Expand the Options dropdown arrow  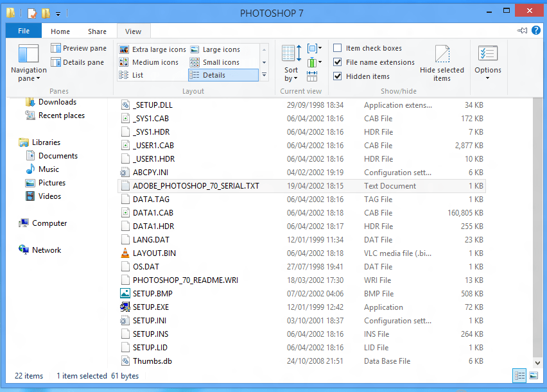(x=488, y=78)
